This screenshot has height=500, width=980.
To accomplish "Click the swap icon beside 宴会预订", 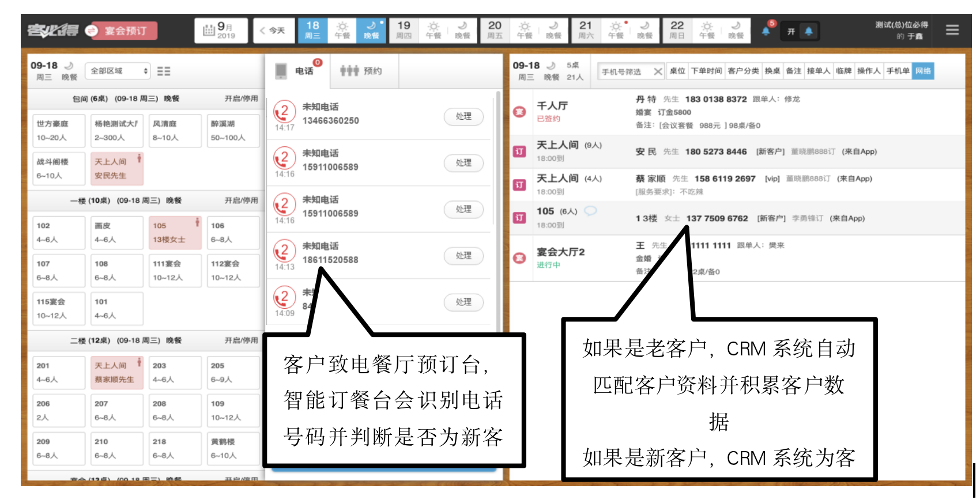I will point(92,31).
